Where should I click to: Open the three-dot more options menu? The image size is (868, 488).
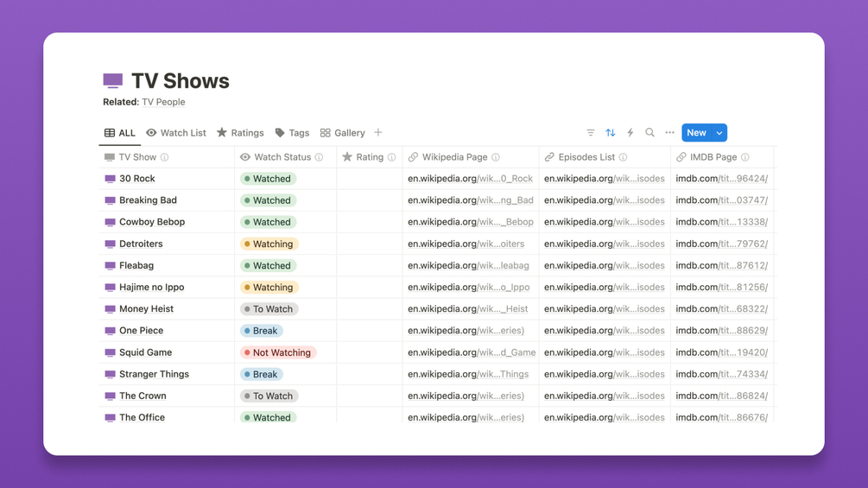[670, 132]
